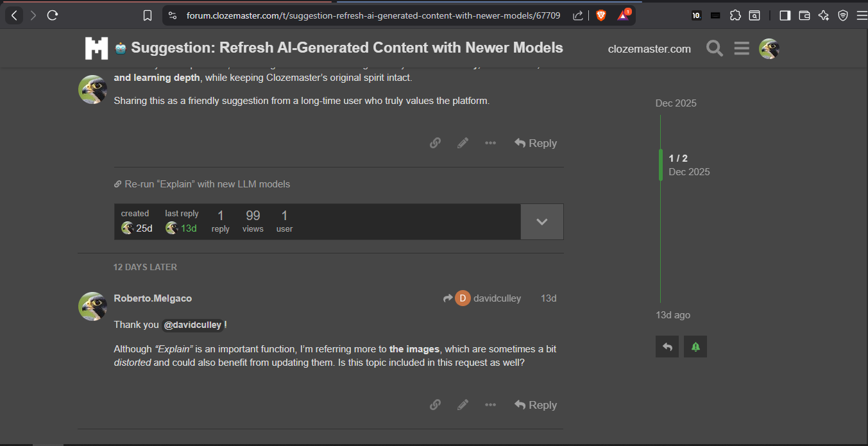The image size is (868, 446).
Task: Open the hamburger menu in forum header
Action: (x=742, y=48)
